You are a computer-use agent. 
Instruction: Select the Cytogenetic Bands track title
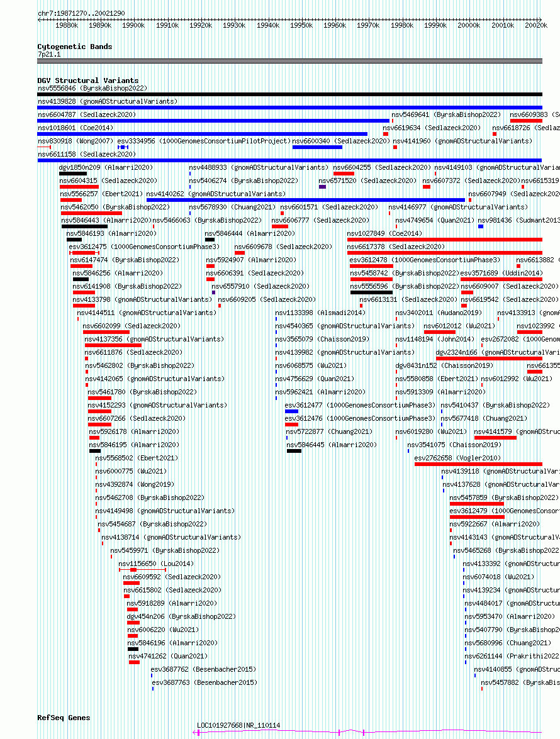[75, 47]
